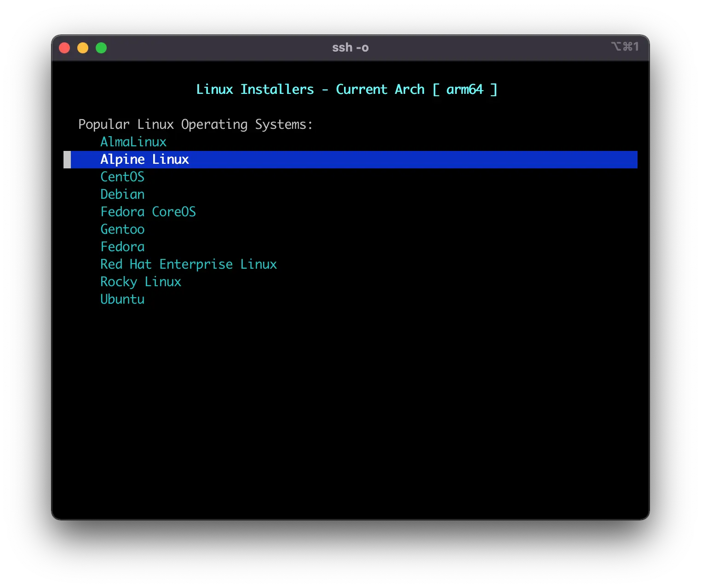Open the Fedora CoreOS menu entry
Image resolution: width=701 pixels, height=588 pixels.
[148, 212]
